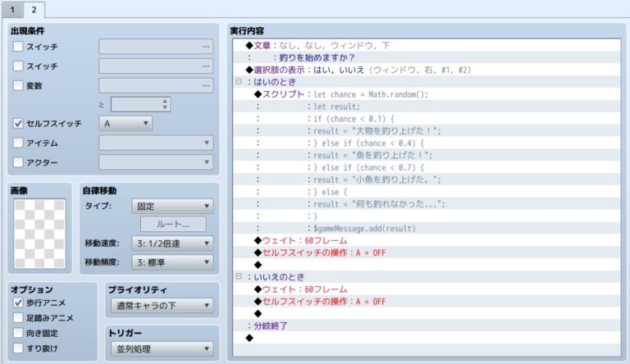Viewport: 630px width, 364px height.
Task: Toggle the 変数 condition checkbox
Action: tap(19, 85)
